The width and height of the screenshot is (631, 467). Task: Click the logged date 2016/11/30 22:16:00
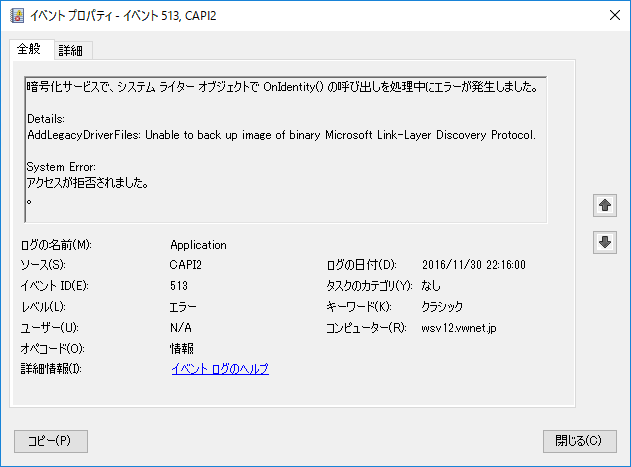point(474,265)
